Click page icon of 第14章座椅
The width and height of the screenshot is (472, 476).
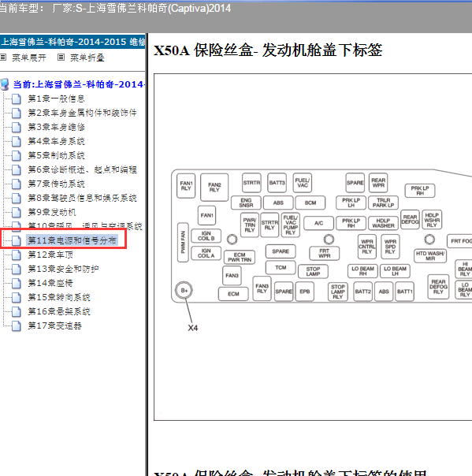tap(17, 283)
